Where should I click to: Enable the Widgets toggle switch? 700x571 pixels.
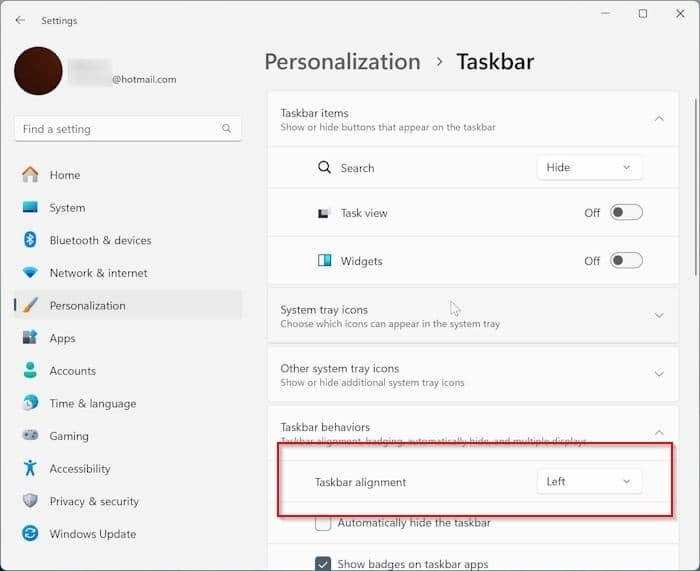[x=626, y=261]
